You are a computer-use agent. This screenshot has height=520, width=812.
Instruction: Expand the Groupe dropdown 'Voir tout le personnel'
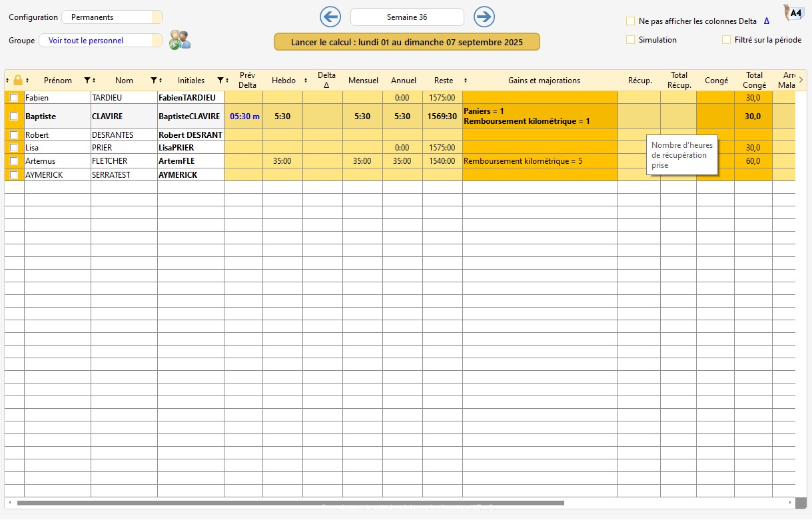[x=100, y=41]
